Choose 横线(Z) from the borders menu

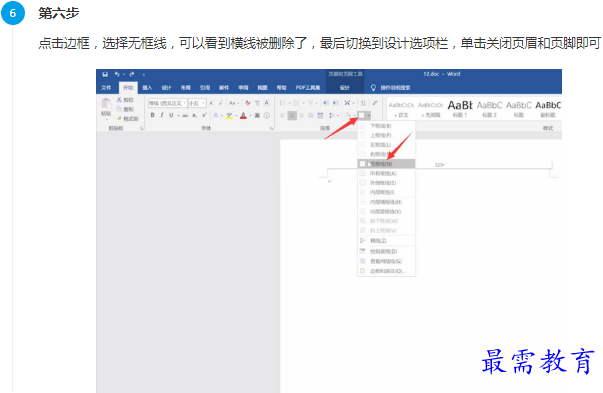386,241
